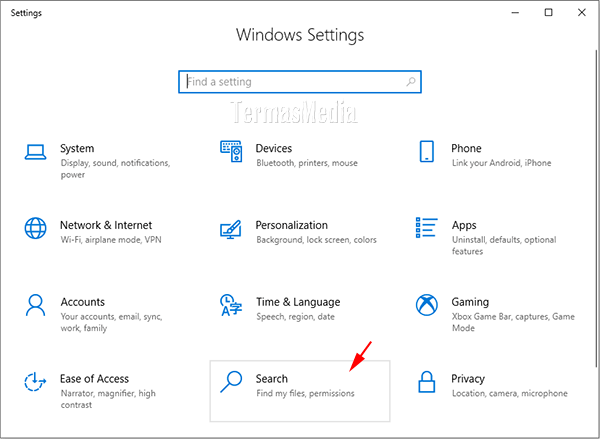600x439 pixels.
Task: Open the Time & Language icon
Action: 231,305
